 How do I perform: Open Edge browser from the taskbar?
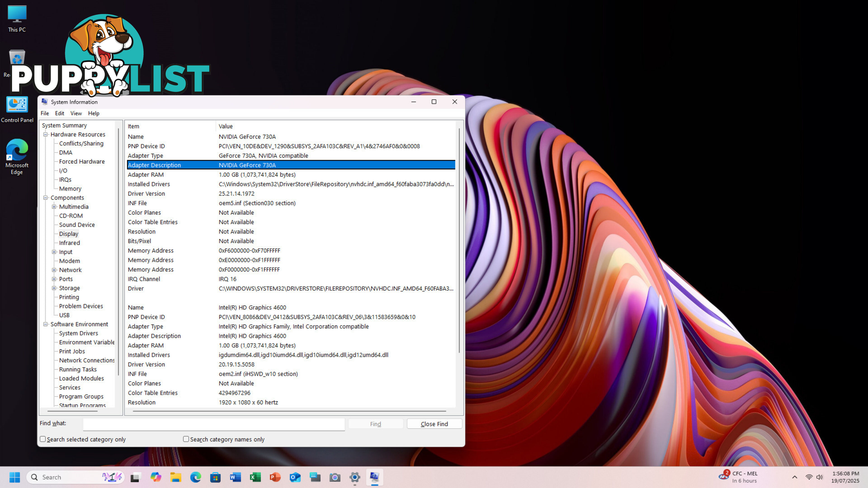(196, 477)
